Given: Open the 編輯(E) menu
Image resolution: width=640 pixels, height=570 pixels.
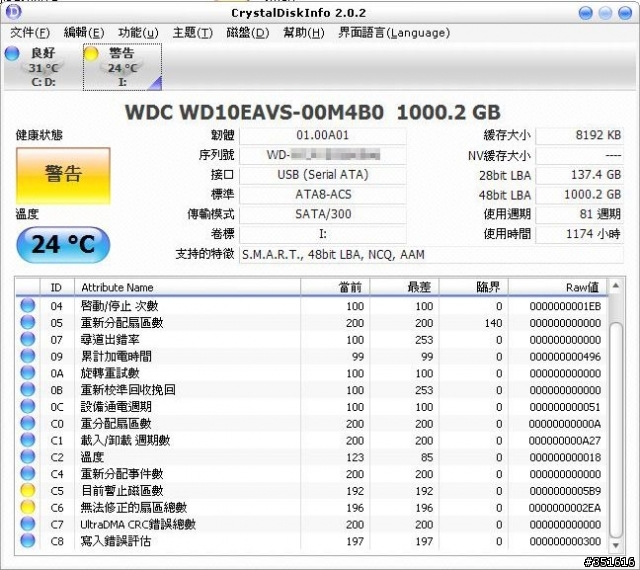Looking at the screenshot, I should click(x=84, y=33).
